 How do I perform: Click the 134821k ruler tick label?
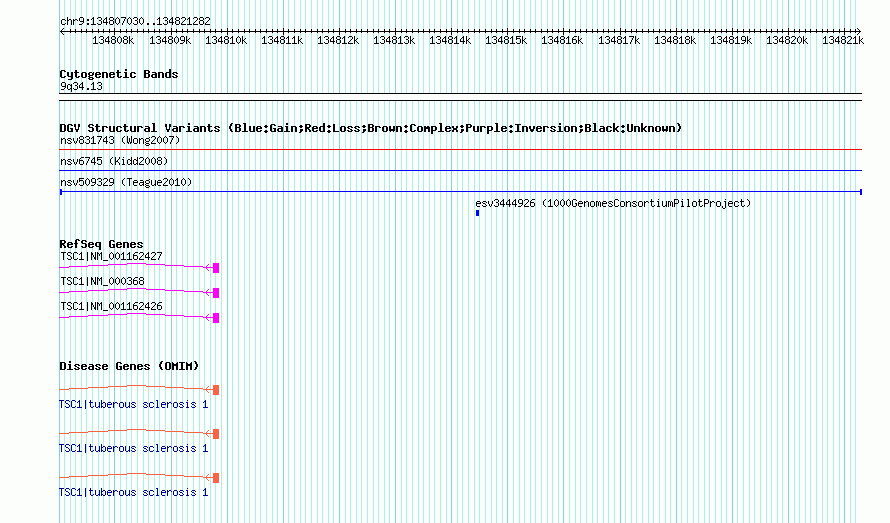click(x=843, y=40)
